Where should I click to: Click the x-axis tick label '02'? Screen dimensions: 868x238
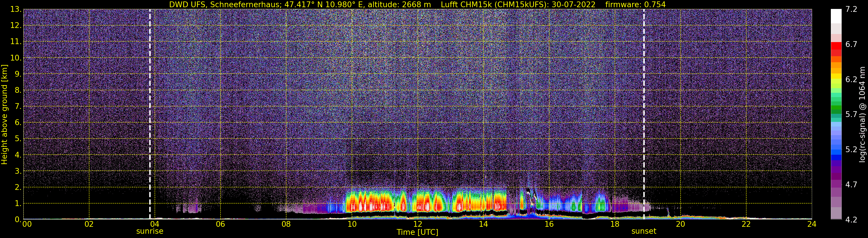tap(89, 224)
